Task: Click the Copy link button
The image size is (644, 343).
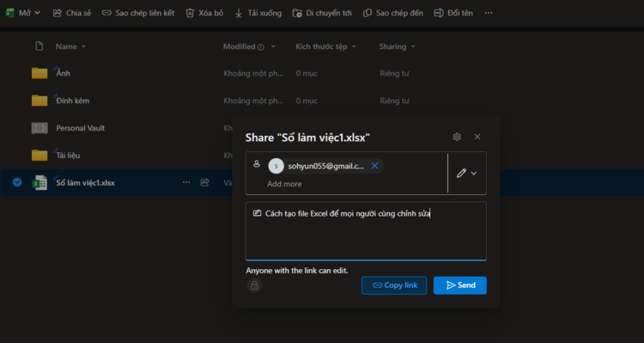Action: pyautogui.click(x=394, y=285)
